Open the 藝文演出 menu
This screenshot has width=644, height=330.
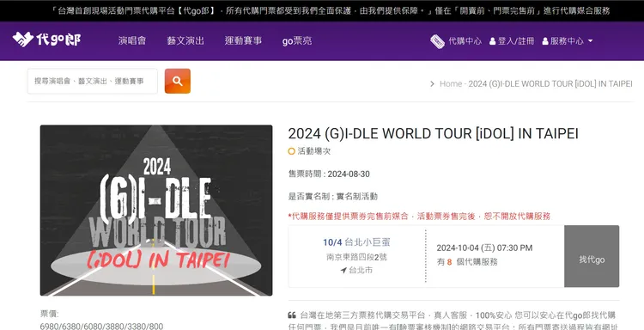(185, 40)
